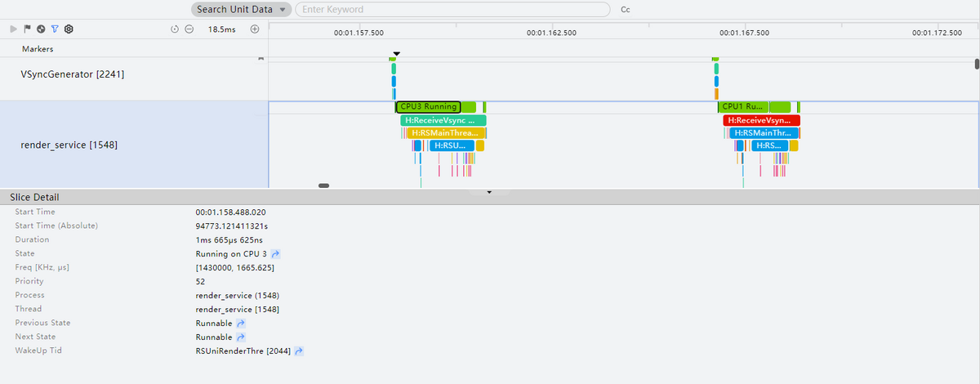Click the play arrow icon in toolbar
Viewport: 980px width, 384px height.
(x=13, y=29)
